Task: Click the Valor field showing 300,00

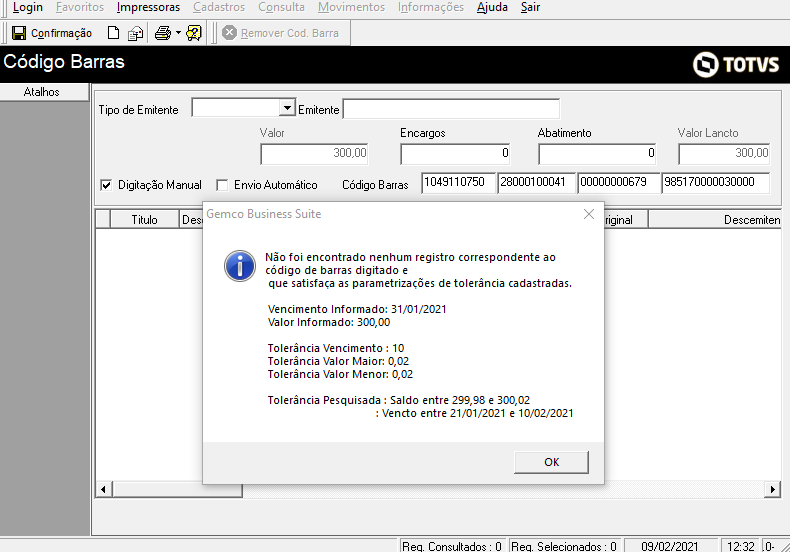Action: tap(314, 154)
